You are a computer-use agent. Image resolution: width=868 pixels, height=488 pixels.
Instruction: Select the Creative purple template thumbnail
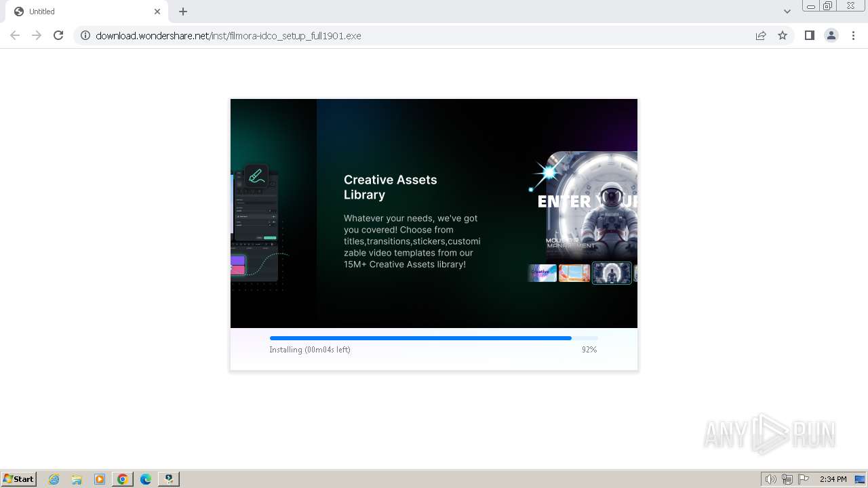[542, 273]
